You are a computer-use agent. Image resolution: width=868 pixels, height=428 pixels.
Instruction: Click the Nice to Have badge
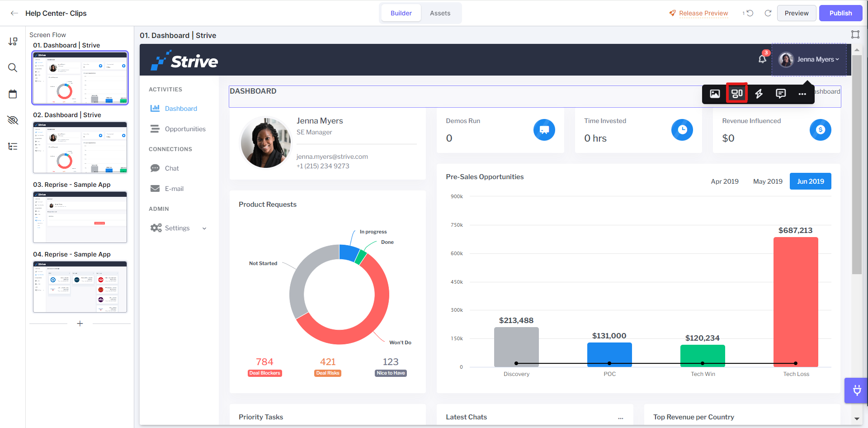pos(391,373)
